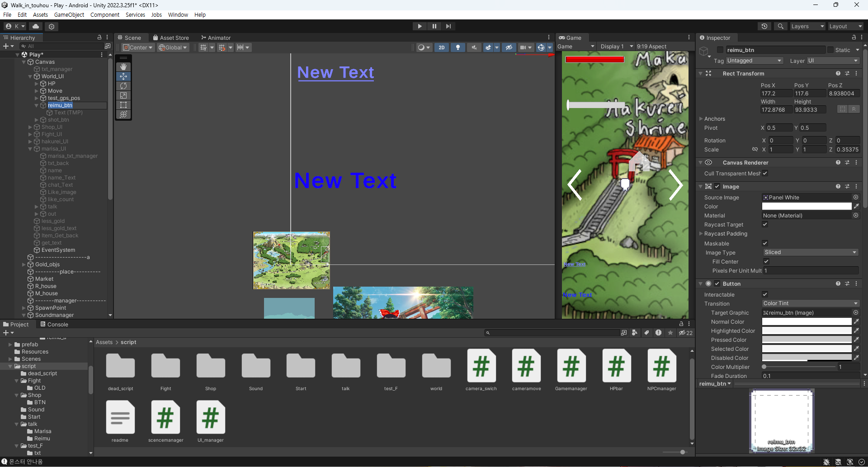This screenshot has width=868, height=467.
Task: Switch to the Animator tab
Action: pos(216,38)
